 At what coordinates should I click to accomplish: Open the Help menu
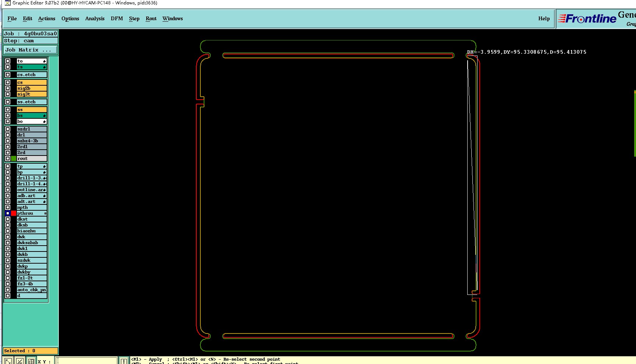click(544, 18)
